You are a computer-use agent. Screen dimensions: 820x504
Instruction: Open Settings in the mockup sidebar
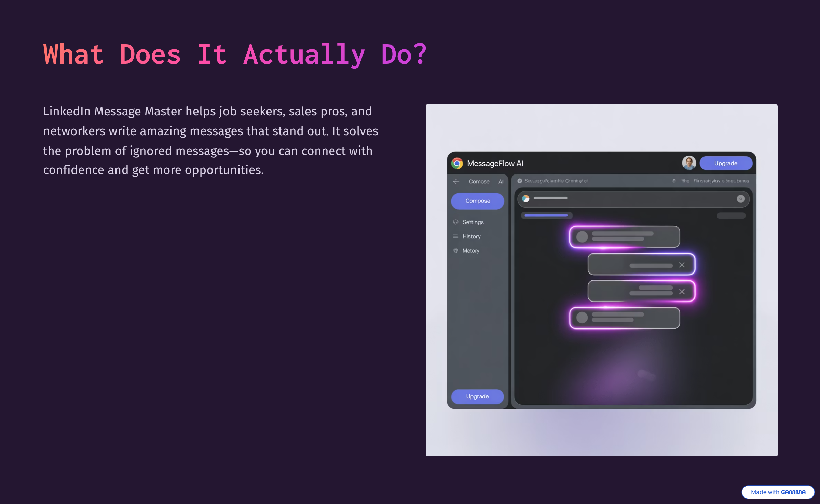473,222
